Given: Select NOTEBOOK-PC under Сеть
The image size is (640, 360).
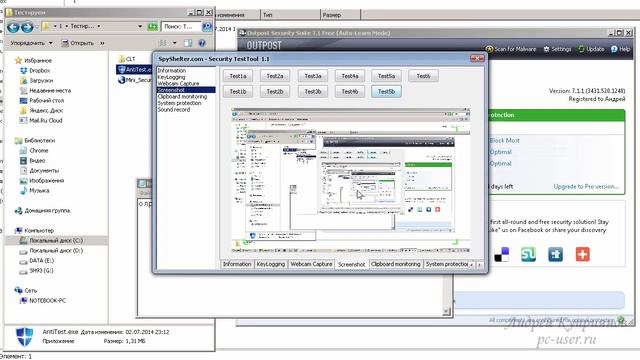Looking at the screenshot, I should click(42, 300).
